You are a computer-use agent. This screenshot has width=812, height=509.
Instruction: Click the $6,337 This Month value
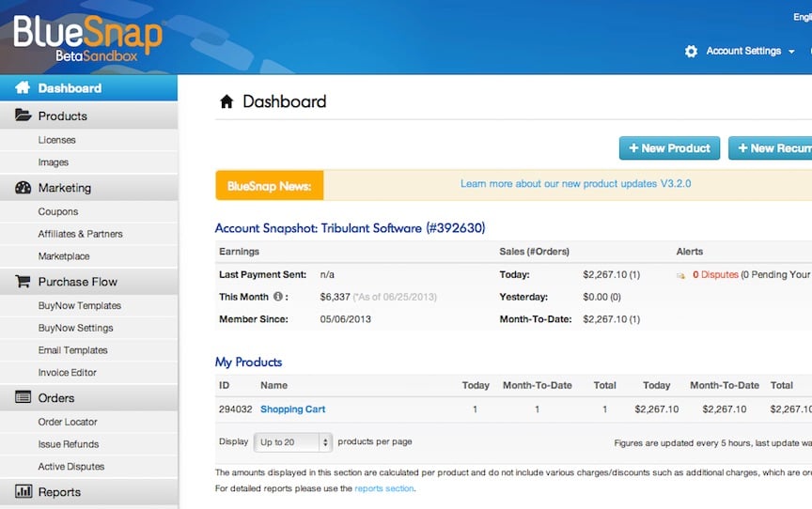[x=336, y=297]
